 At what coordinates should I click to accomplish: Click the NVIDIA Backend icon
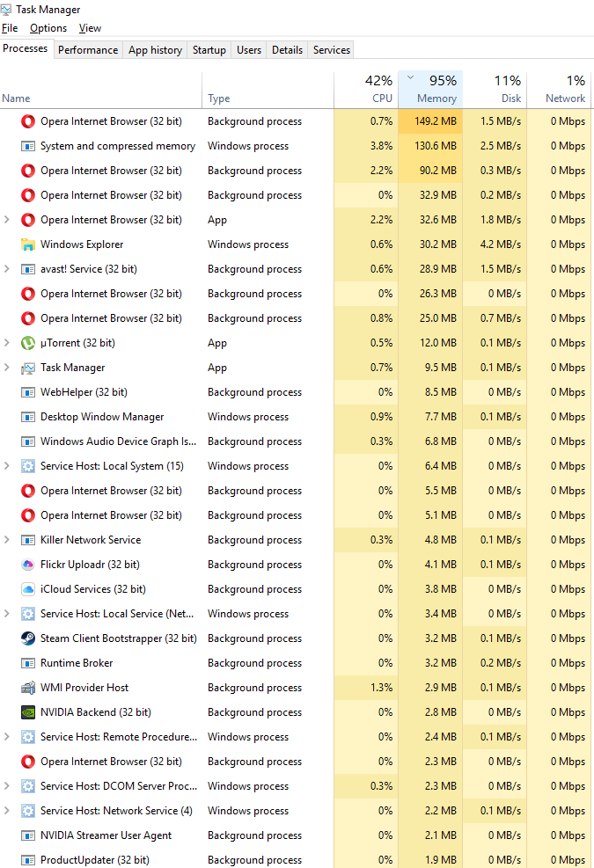click(x=27, y=711)
